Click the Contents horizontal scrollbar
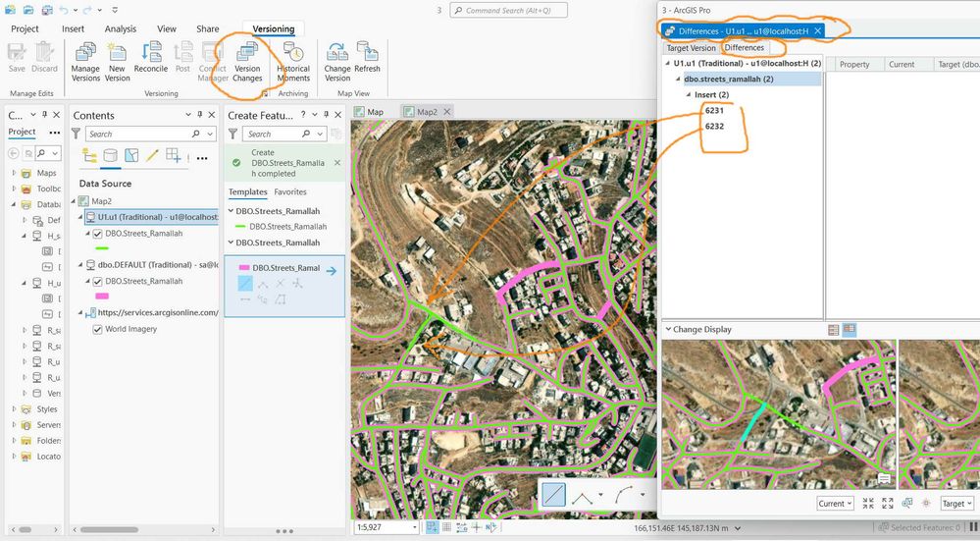Image resolution: width=980 pixels, height=541 pixels. (110, 529)
